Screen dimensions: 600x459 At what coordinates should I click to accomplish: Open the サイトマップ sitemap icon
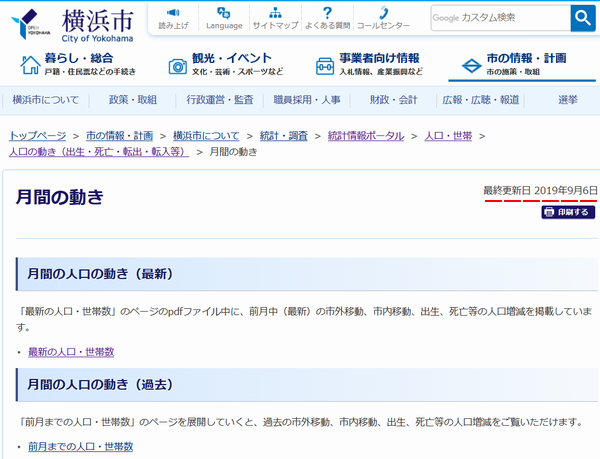[275, 13]
